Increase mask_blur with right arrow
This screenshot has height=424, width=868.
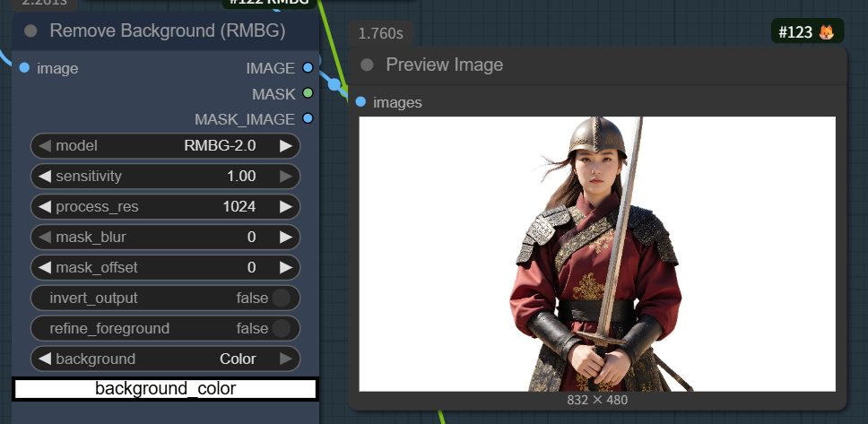pos(286,237)
